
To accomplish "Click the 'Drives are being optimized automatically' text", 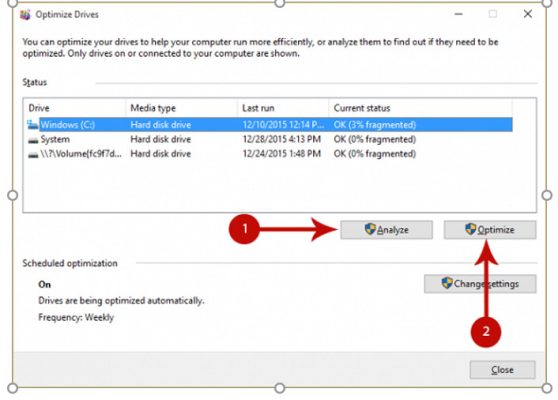I will click(x=121, y=301).
